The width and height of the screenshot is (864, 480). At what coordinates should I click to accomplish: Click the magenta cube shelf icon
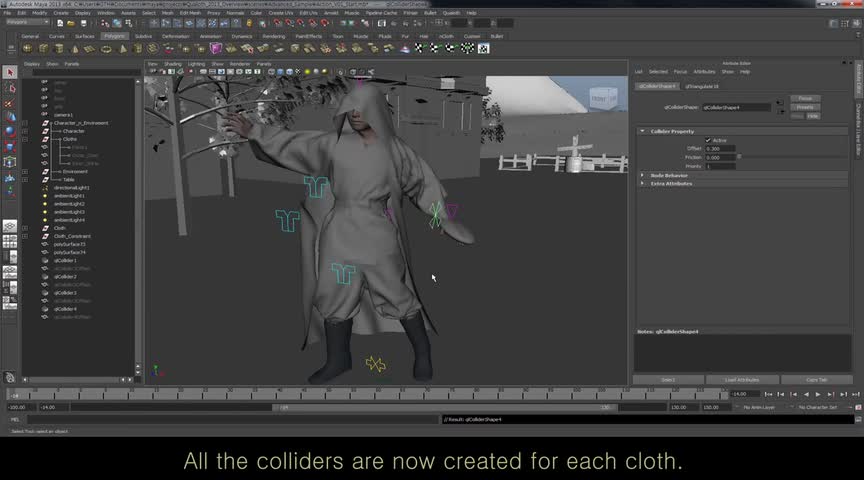(x=215, y=48)
